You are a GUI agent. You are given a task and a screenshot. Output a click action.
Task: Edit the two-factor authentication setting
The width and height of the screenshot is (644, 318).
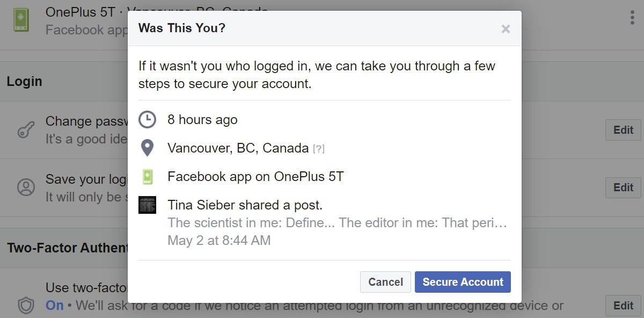[x=623, y=306]
